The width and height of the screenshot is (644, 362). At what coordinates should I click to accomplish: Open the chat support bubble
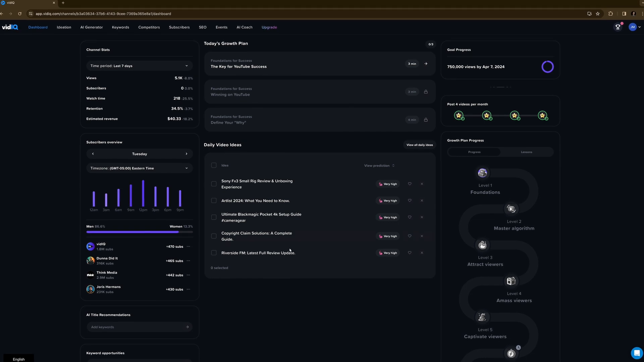click(x=637, y=353)
